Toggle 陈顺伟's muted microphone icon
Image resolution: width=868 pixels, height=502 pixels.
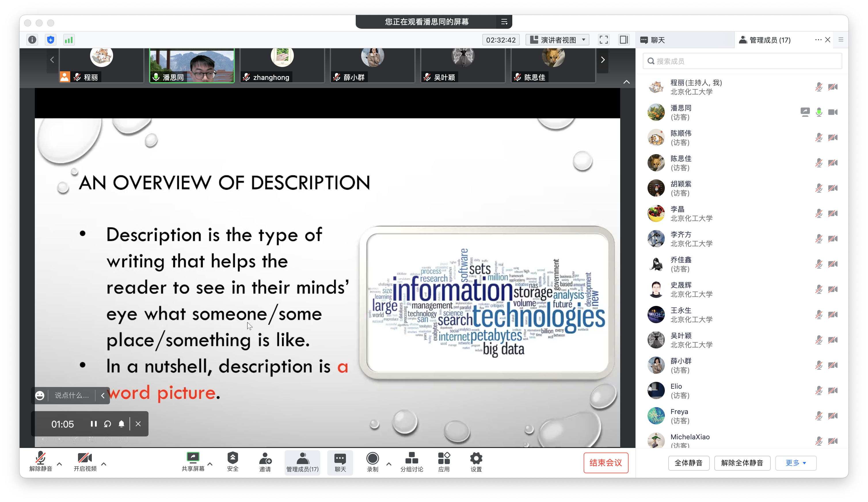point(819,138)
